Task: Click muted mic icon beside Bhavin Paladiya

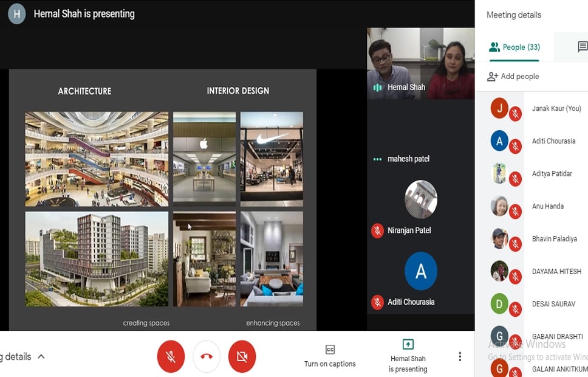Action: [515, 244]
